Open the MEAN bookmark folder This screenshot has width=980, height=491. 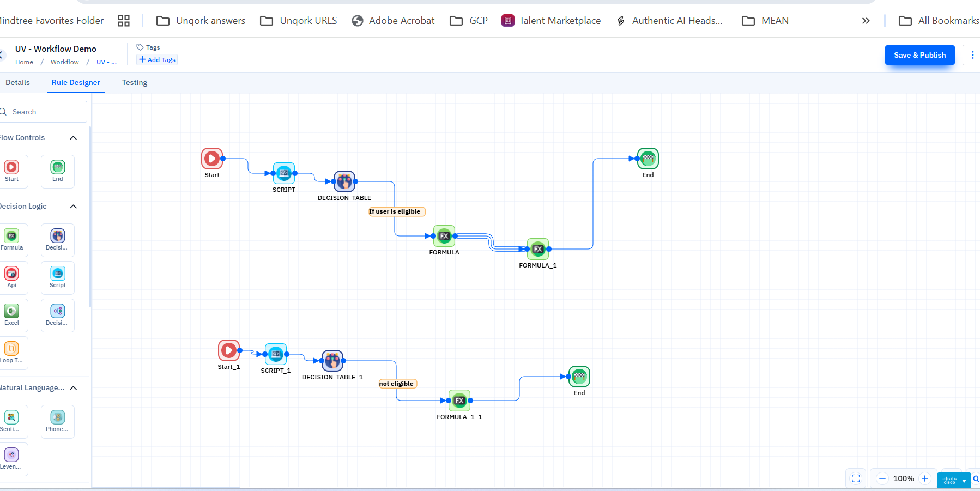tap(765, 21)
